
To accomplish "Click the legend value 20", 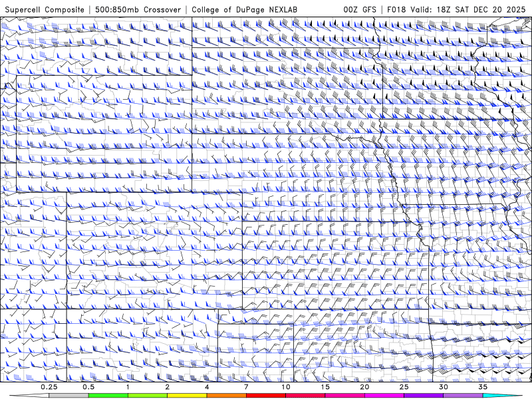I will [364, 387].
